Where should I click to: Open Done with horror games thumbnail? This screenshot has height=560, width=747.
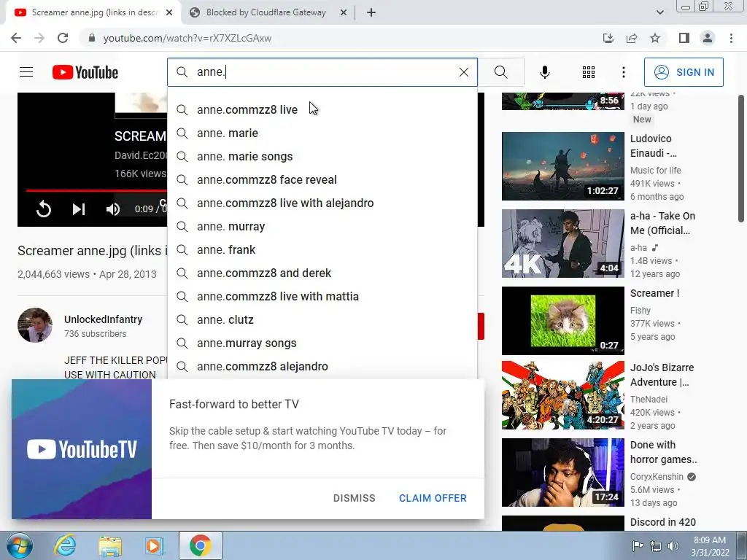pos(562,472)
